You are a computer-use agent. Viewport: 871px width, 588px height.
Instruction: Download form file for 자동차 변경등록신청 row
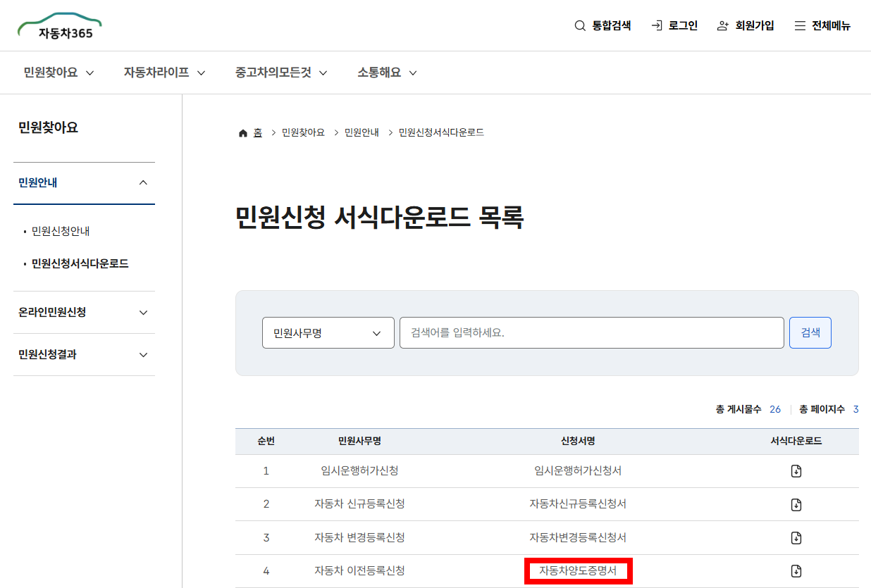796,538
